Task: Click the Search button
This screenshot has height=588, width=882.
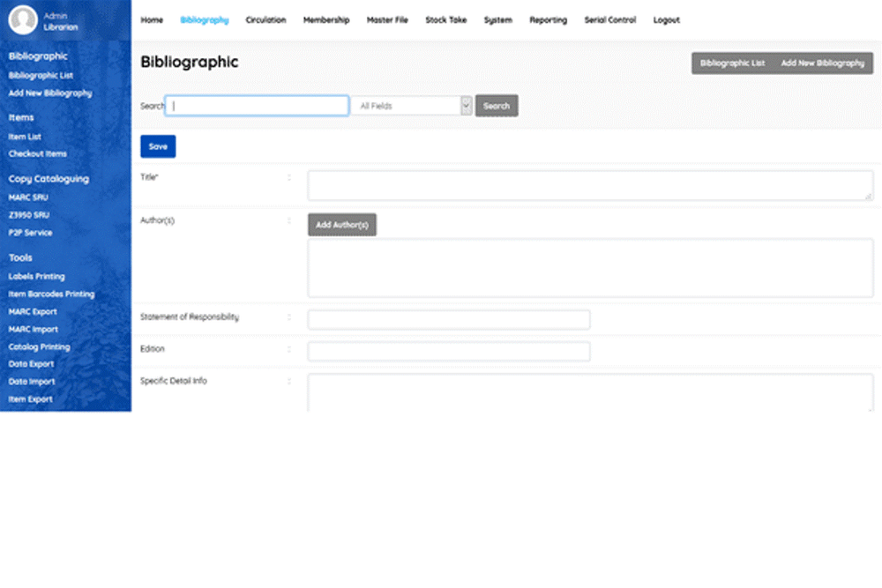Action: (x=497, y=105)
